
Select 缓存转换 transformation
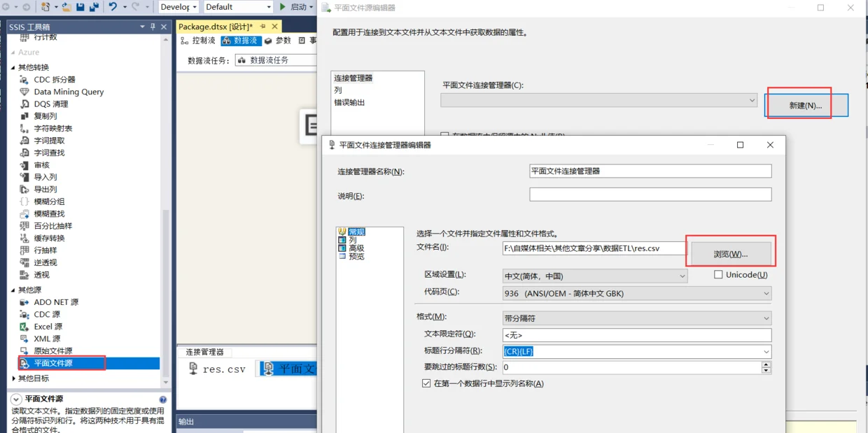[x=49, y=238]
